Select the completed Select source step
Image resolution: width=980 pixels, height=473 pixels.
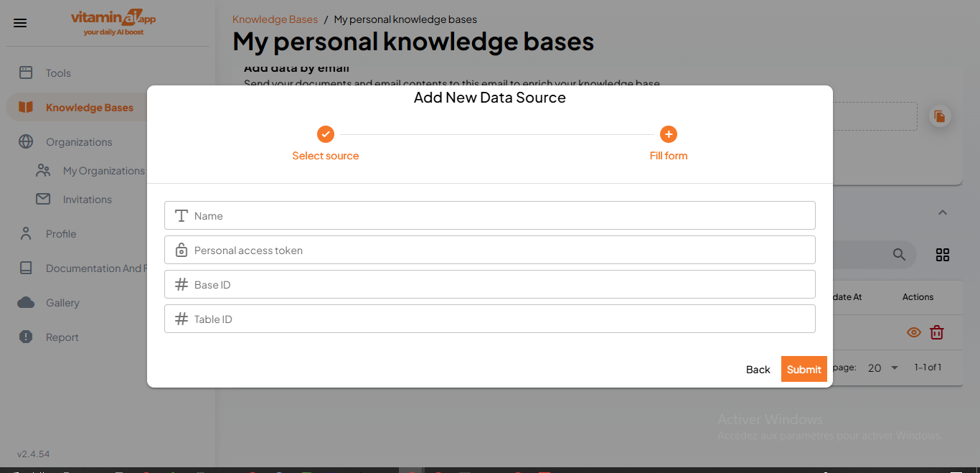tap(325, 134)
